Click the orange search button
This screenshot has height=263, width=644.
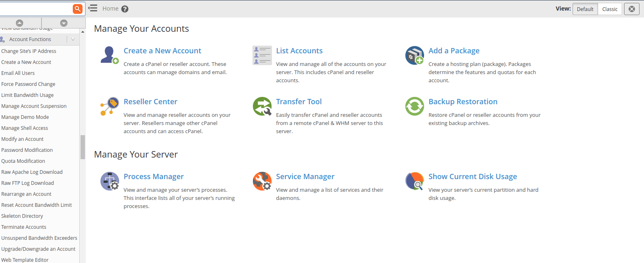(x=77, y=9)
